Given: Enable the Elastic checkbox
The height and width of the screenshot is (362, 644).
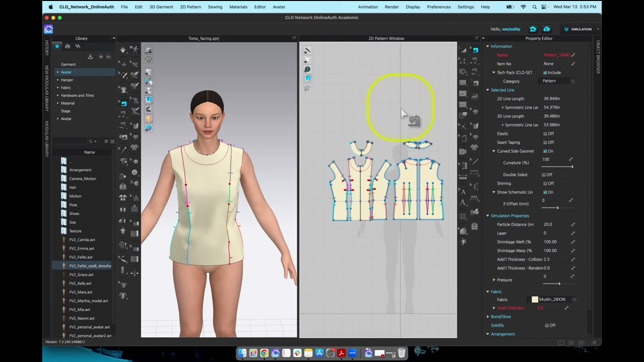Looking at the screenshot, I should 545,134.
